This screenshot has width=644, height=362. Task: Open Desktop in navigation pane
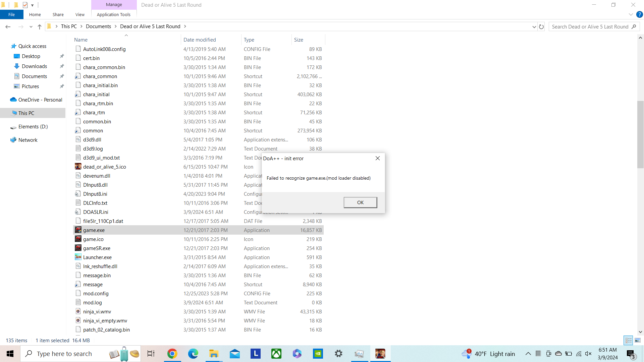pos(31,56)
